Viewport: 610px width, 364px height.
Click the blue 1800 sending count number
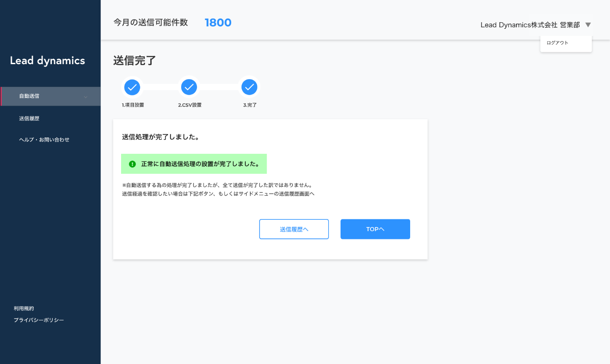[x=218, y=22]
